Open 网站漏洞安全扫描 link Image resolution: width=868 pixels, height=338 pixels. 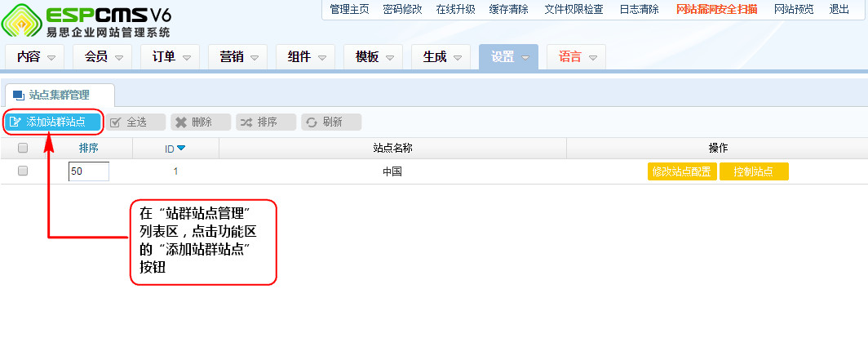(717, 10)
